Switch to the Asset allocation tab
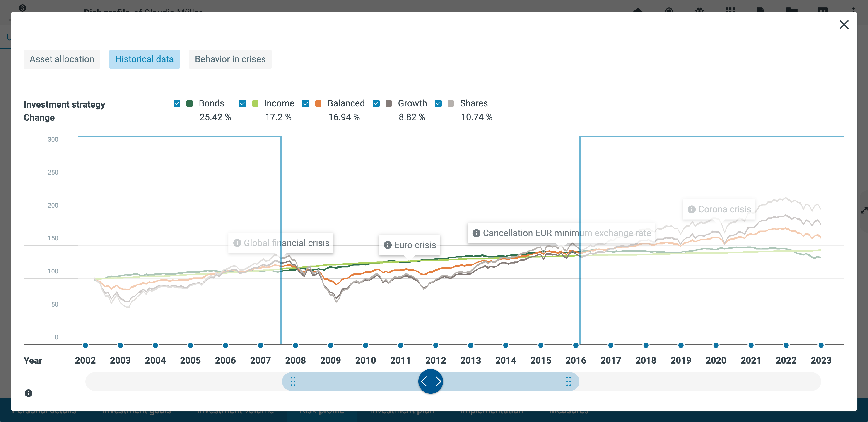868x422 pixels. (x=62, y=59)
